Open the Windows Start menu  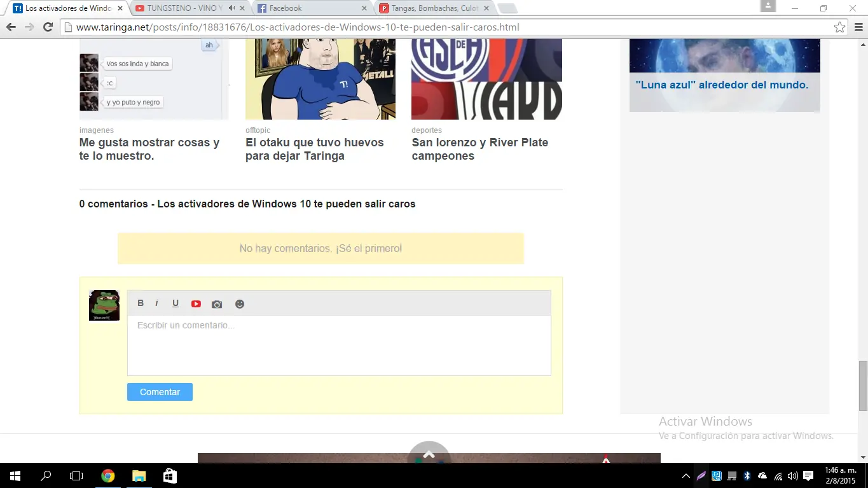coord(15,475)
